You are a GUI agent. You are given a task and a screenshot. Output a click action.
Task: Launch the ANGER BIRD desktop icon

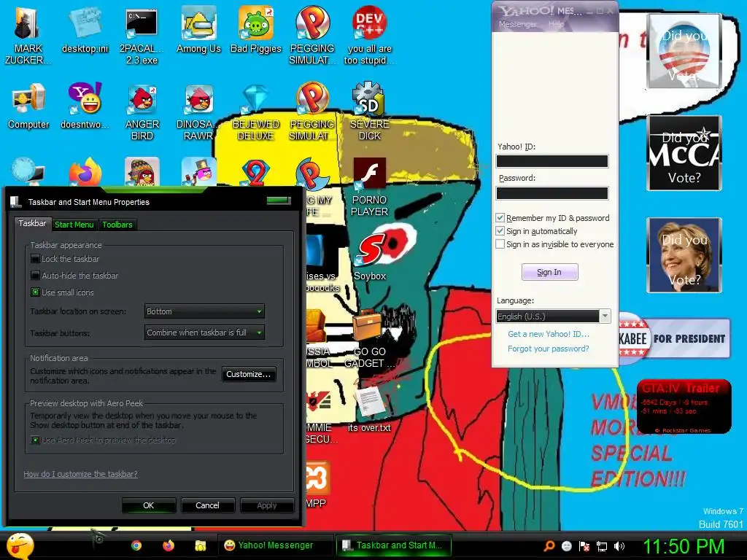pyautogui.click(x=142, y=112)
